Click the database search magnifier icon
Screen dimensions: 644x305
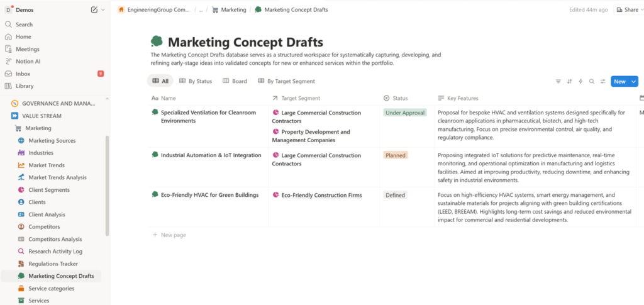(x=592, y=81)
